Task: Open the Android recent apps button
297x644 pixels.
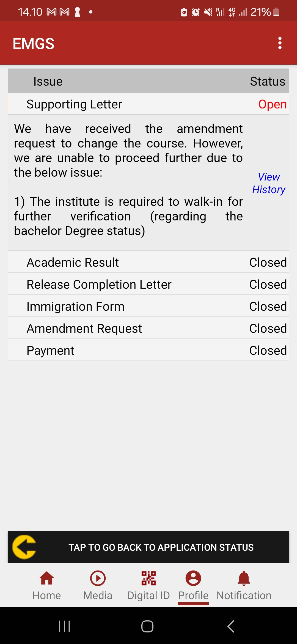Action: pos(64,626)
